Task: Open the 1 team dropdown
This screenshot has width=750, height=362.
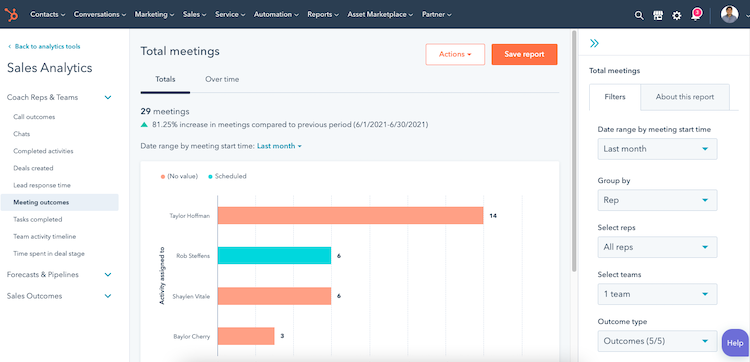Action: click(657, 294)
